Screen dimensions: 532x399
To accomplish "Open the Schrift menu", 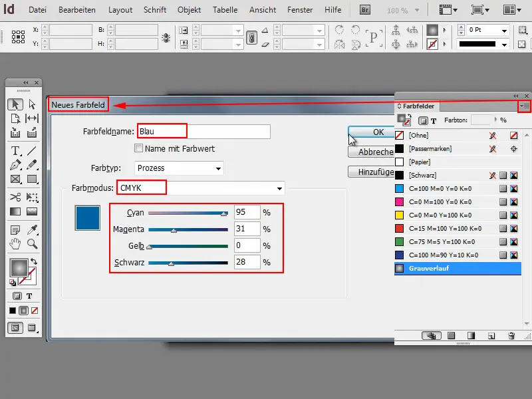I will [x=155, y=10].
